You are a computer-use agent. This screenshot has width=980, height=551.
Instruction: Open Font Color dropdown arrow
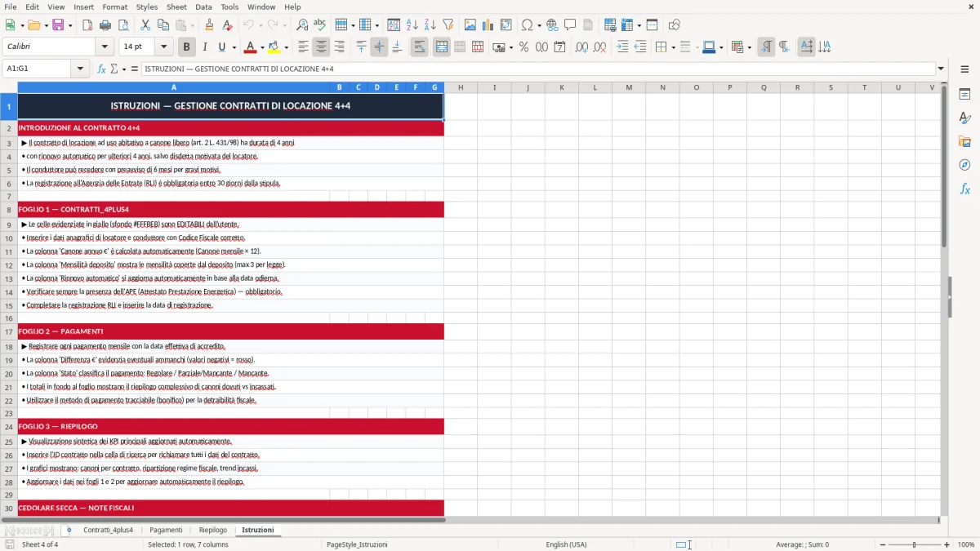click(262, 47)
